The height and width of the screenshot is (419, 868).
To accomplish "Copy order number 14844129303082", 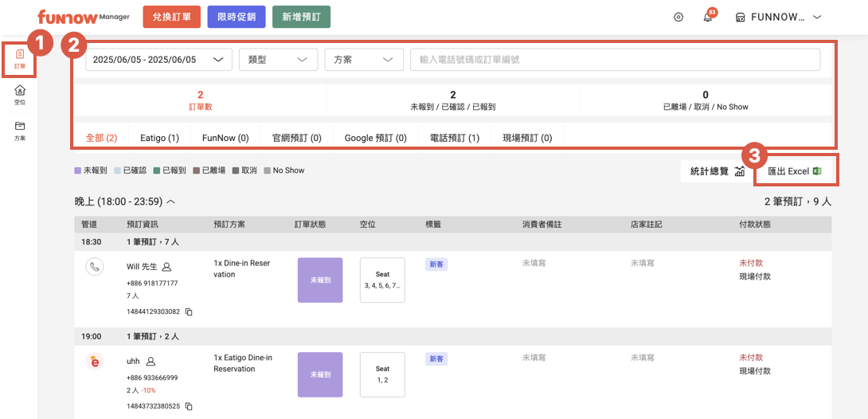I will (x=189, y=311).
